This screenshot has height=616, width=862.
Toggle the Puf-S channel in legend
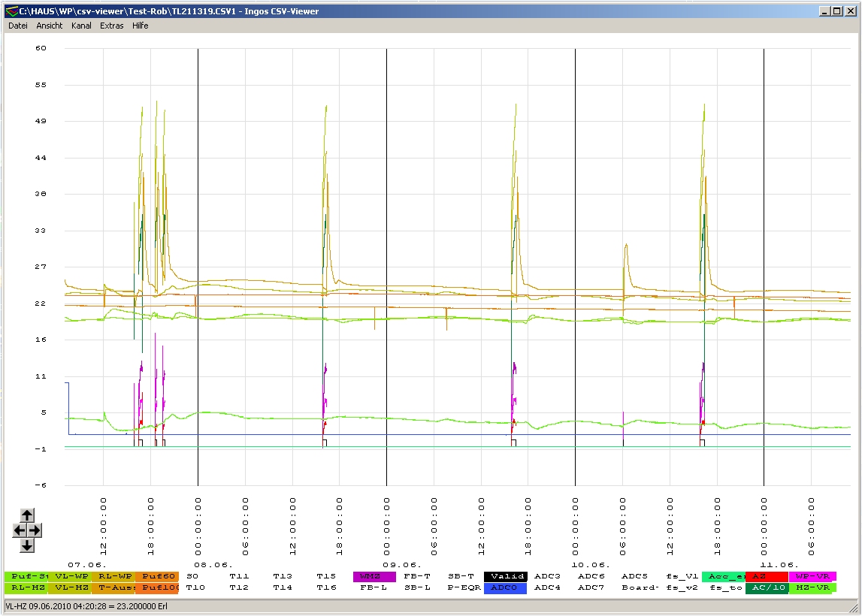26,576
